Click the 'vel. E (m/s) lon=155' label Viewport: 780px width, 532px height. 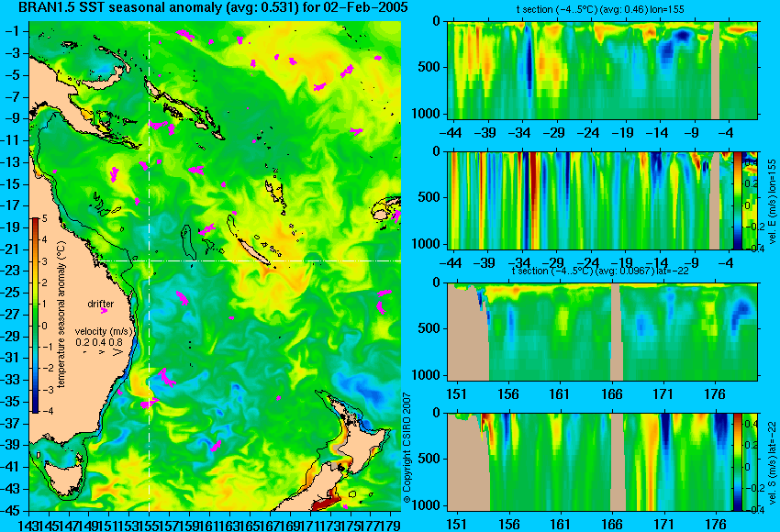tap(772, 202)
